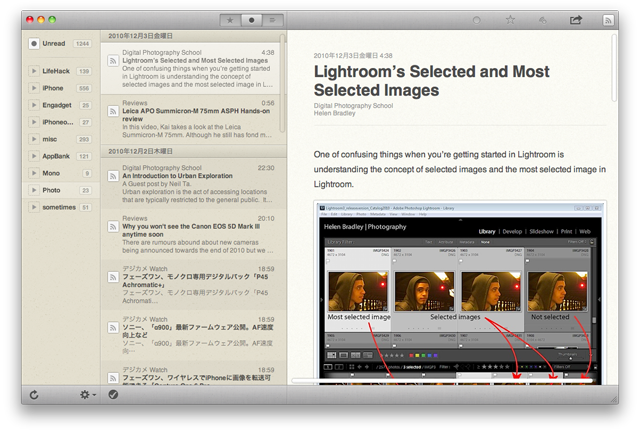Image resolution: width=640 pixels, height=436 pixels.
Task: Expand the LifeHack folder
Action: pos(34,71)
